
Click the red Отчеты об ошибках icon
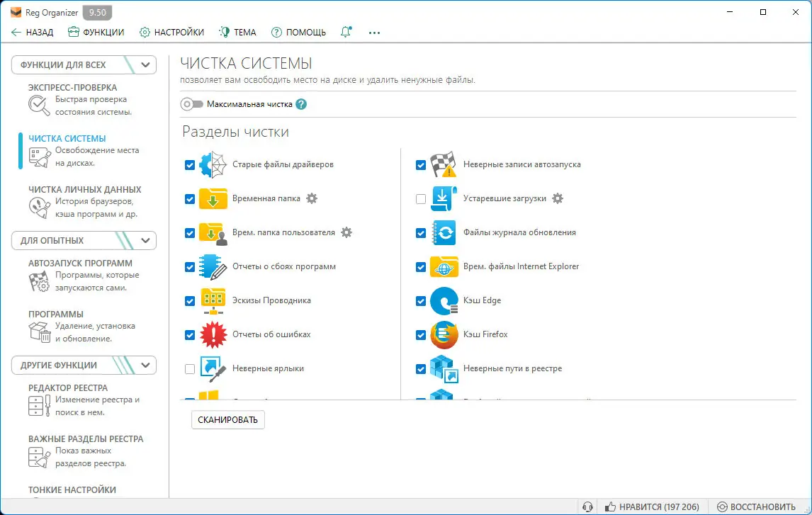tap(213, 335)
